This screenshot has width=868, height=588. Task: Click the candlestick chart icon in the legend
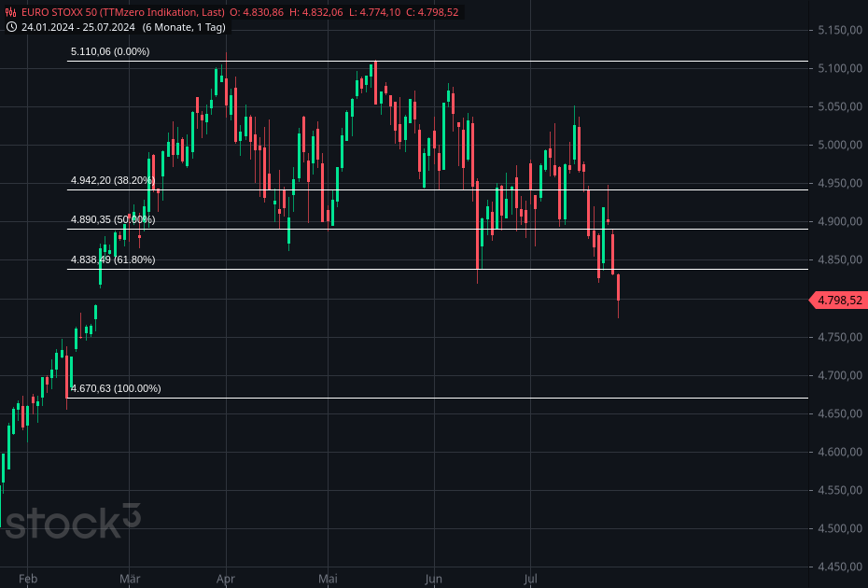[11, 13]
